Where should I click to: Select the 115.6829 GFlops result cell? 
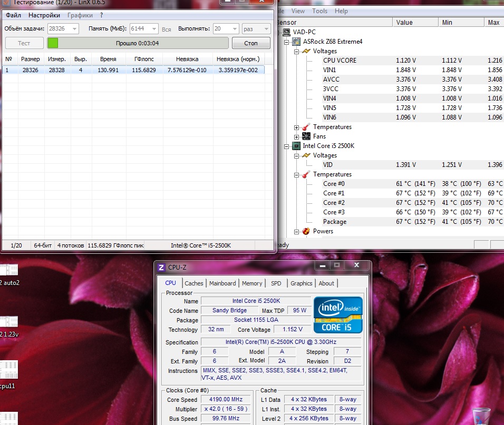pos(144,70)
